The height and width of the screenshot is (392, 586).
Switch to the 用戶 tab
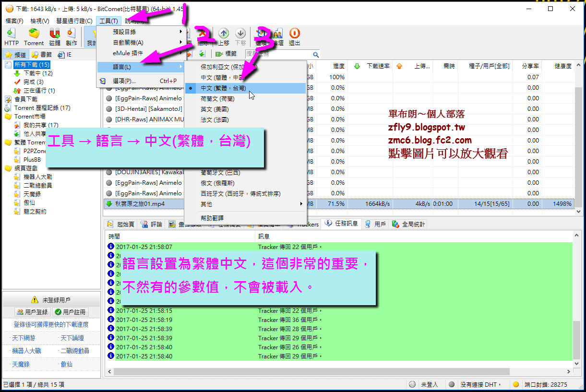point(375,224)
